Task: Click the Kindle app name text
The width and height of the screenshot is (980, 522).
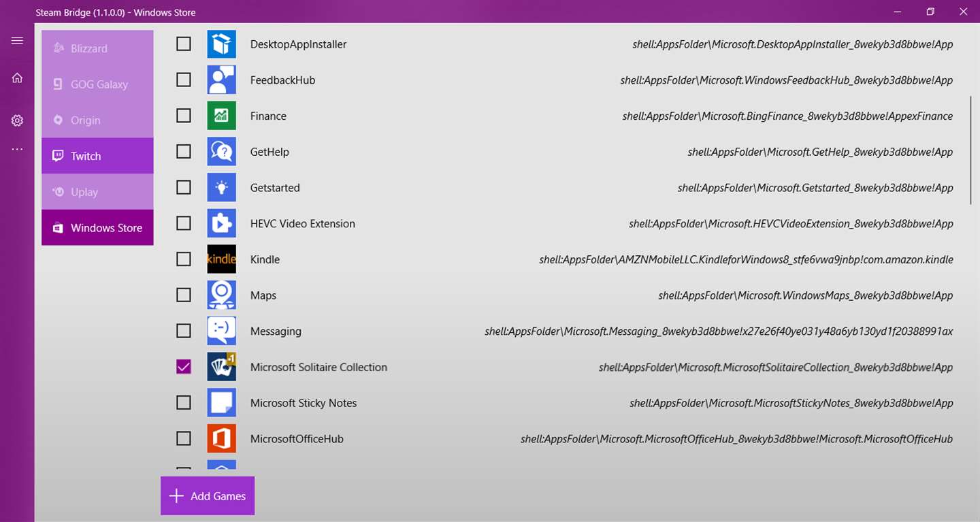Action: (x=265, y=259)
